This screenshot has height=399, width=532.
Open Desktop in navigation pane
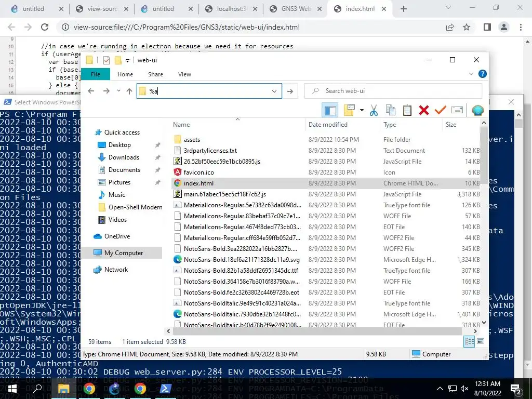[x=119, y=145]
